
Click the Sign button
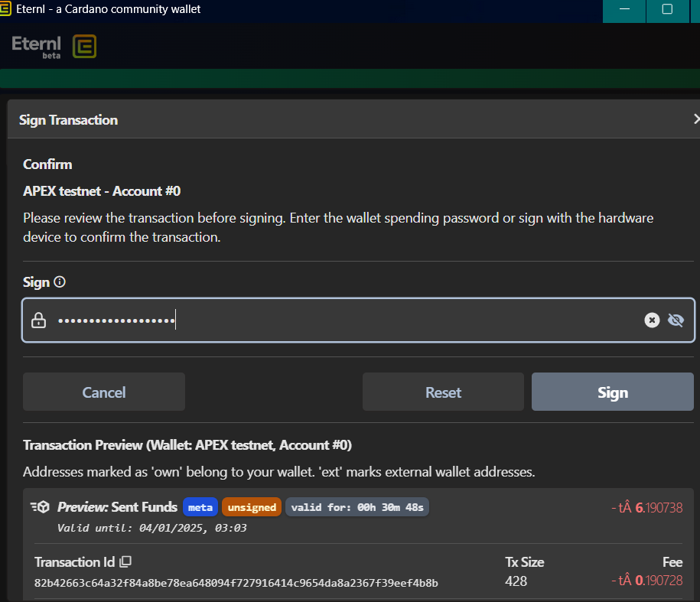[613, 392]
